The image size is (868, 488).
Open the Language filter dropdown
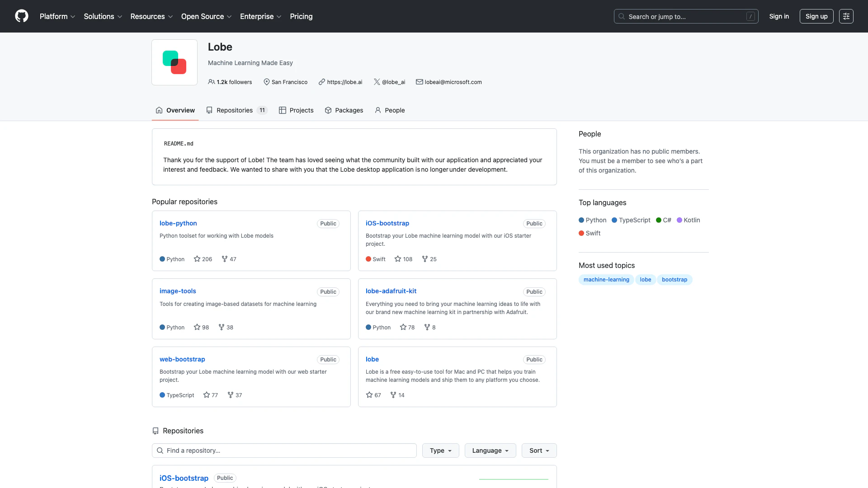pyautogui.click(x=490, y=450)
